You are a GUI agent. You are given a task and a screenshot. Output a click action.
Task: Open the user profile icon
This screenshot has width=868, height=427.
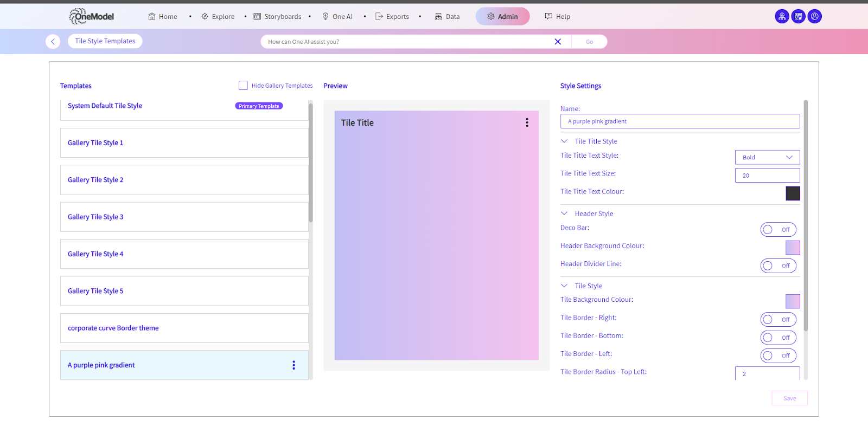[814, 16]
